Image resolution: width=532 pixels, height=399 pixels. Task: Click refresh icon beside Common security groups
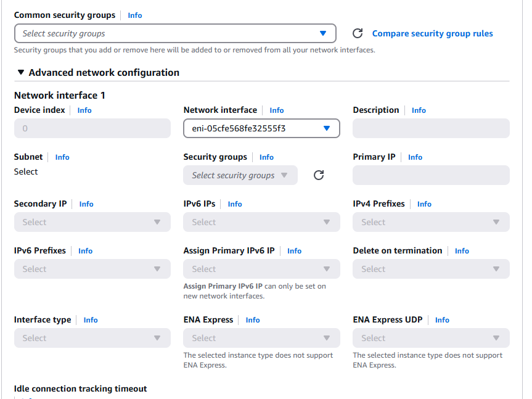[x=357, y=33]
